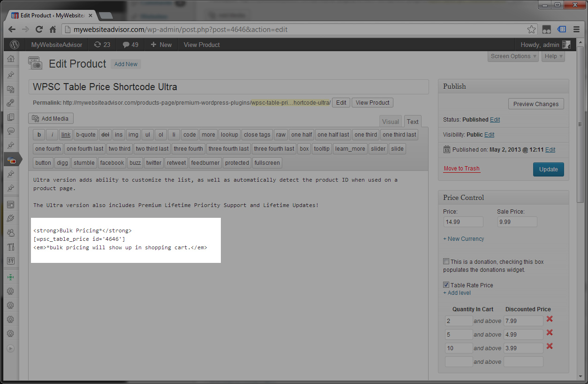Click the Add New product button
Image resolution: width=588 pixels, height=384 pixels.
pyautogui.click(x=126, y=64)
